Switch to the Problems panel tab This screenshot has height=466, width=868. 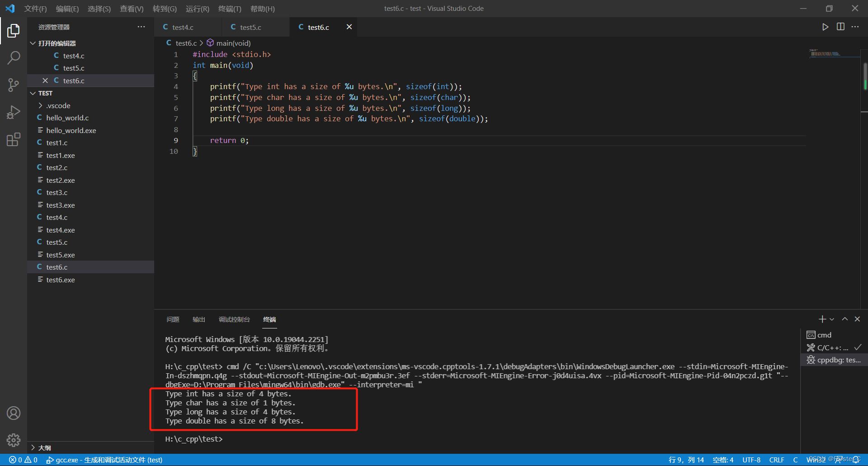pyautogui.click(x=173, y=319)
